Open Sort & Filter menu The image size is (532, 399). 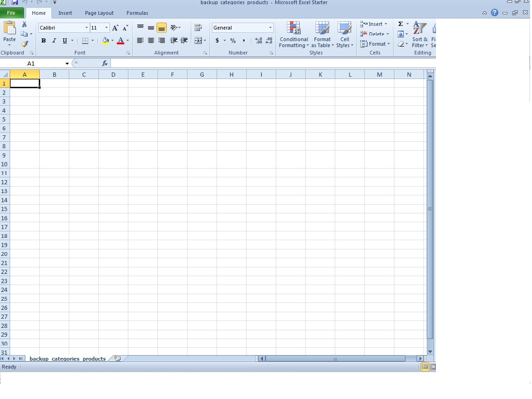pos(420,35)
